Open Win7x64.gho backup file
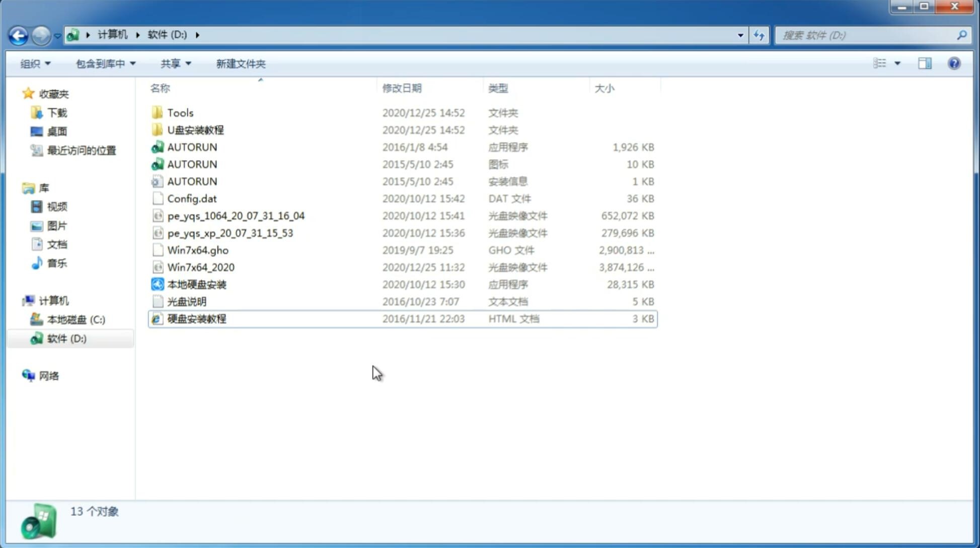The height and width of the screenshot is (548, 980). (x=198, y=250)
